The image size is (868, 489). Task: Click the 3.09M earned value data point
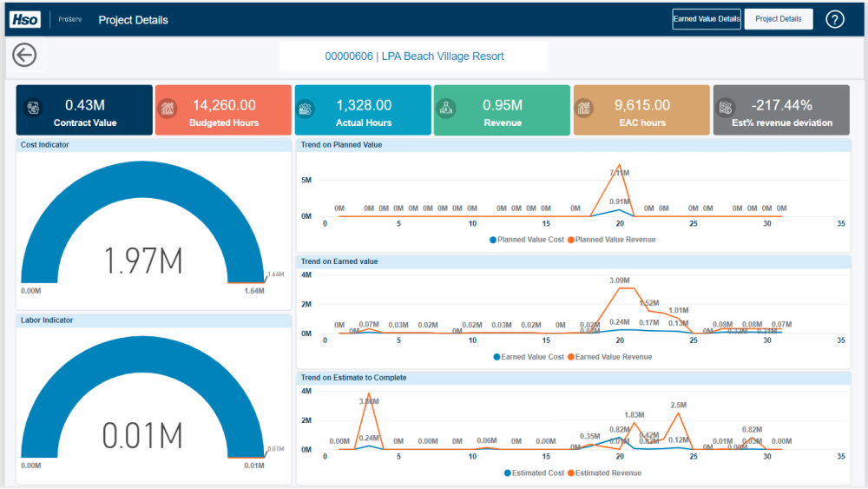pos(620,288)
